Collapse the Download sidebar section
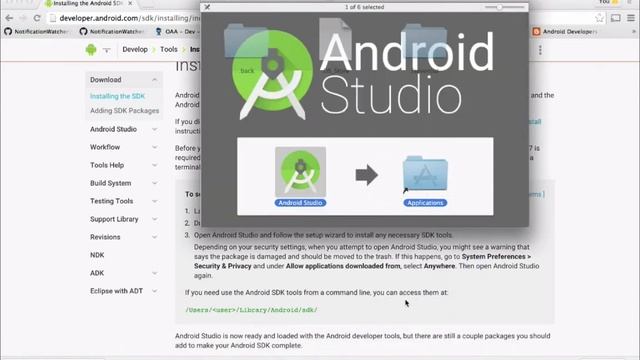Viewport: 640px width, 360px height. pyautogui.click(x=155, y=80)
